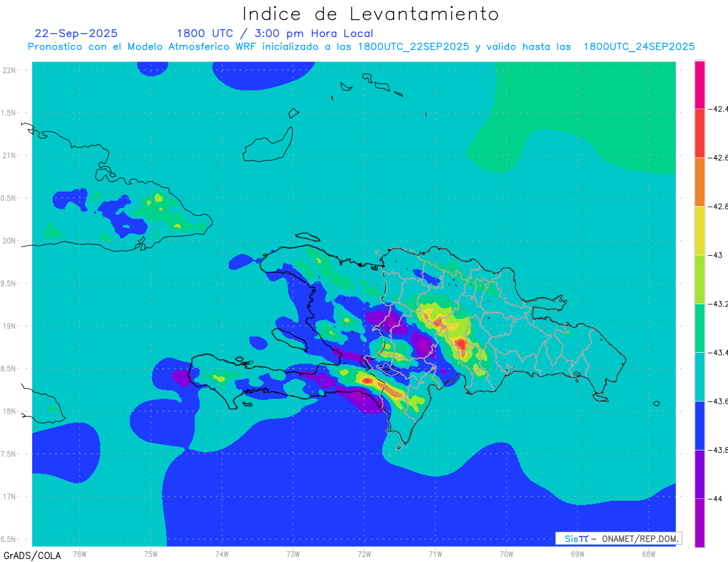Click the '20N' latitude label
Screen dimensions: 728x562
pos(8,240)
